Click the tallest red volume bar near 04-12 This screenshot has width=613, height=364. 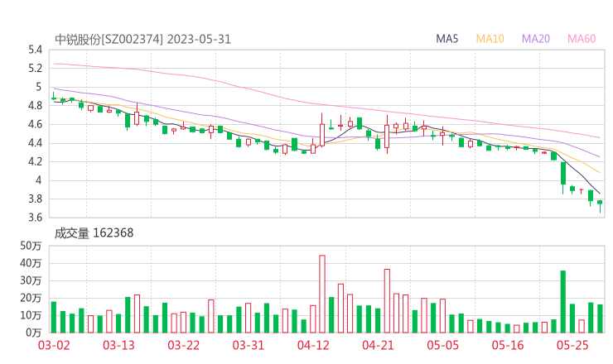pyautogui.click(x=322, y=294)
